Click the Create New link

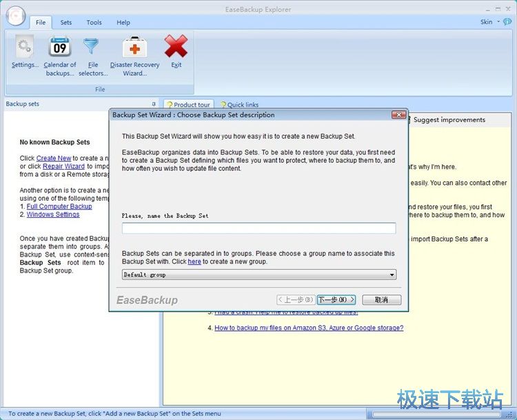(54, 158)
